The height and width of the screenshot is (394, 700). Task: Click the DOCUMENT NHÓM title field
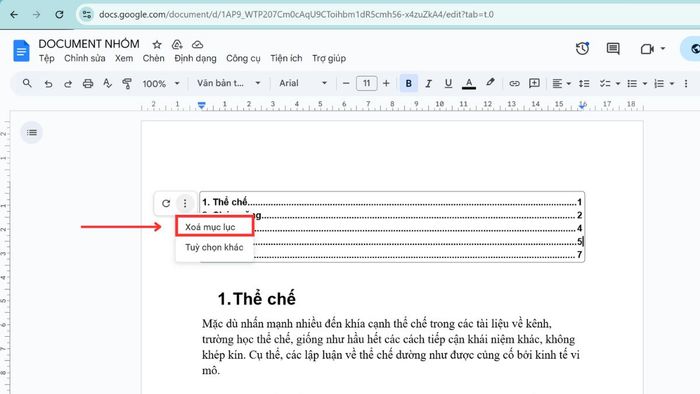89,44
